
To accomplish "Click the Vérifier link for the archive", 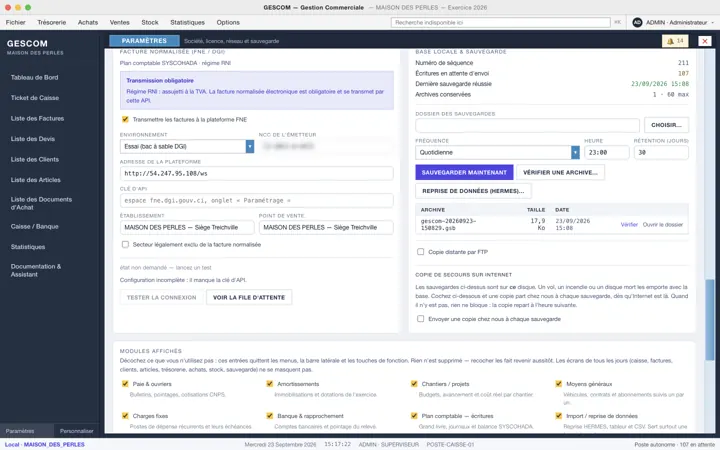I will pos(629,225).
